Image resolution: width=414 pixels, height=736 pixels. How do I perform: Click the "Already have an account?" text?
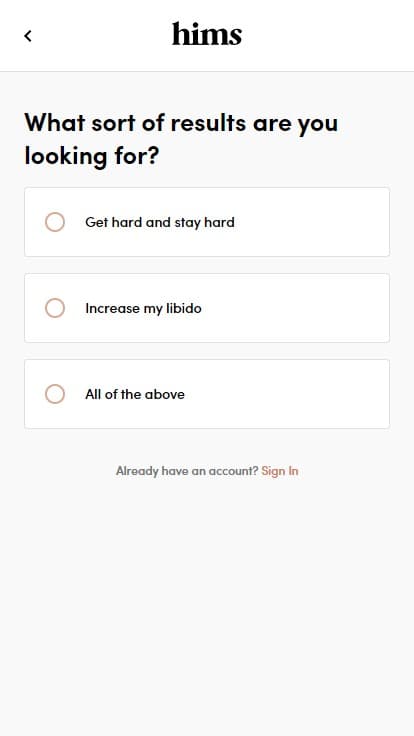pyautogui.click(x=187, y=471)
